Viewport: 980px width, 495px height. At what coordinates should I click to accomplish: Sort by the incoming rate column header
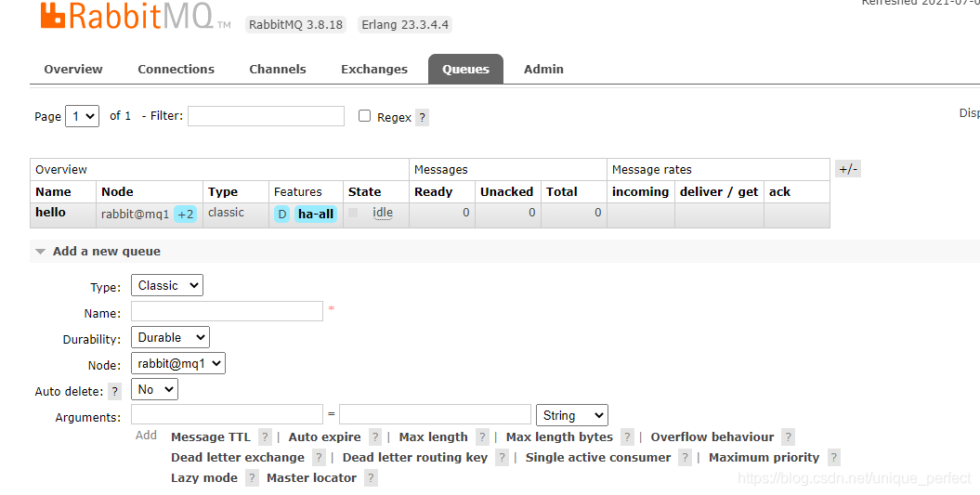[640, 192]
